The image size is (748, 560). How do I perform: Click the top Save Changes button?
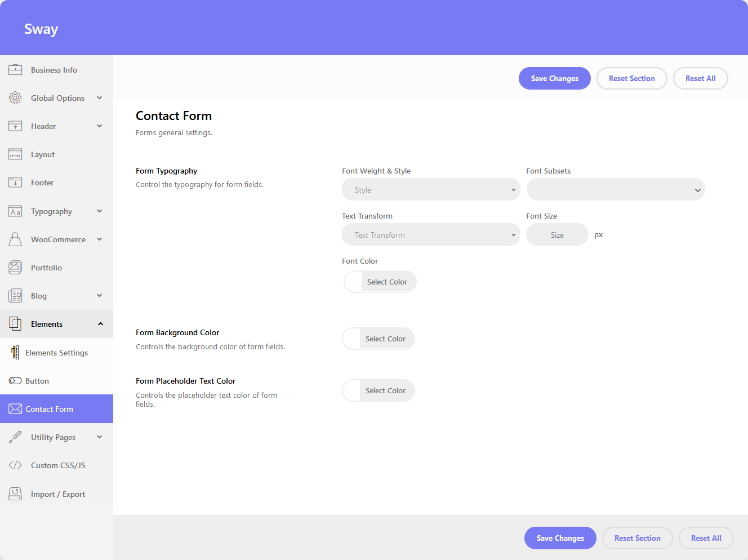[554, 78]
